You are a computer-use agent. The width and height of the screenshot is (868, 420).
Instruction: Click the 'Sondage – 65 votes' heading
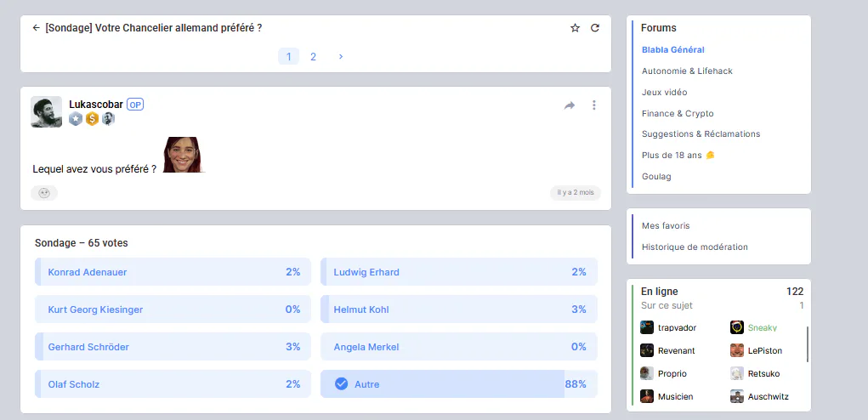click(x=82, y=243)
